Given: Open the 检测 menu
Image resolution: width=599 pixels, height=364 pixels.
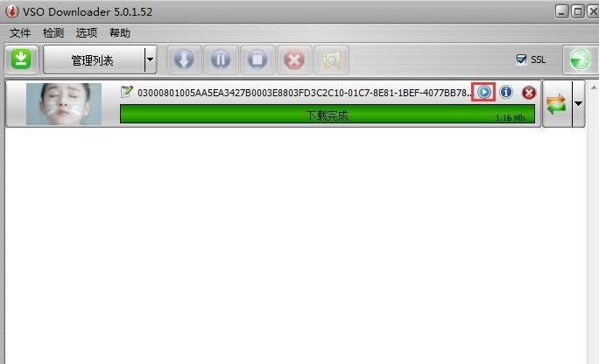Looking at the screenshot, I should point(53,33).
